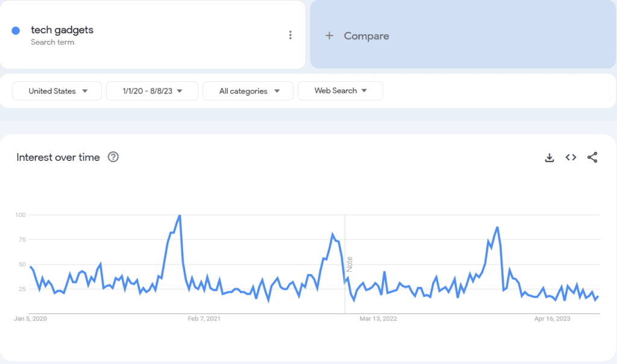Expand the All categories dropdown
The width and height of the screenshot is (617, 364).
(248, 91)
